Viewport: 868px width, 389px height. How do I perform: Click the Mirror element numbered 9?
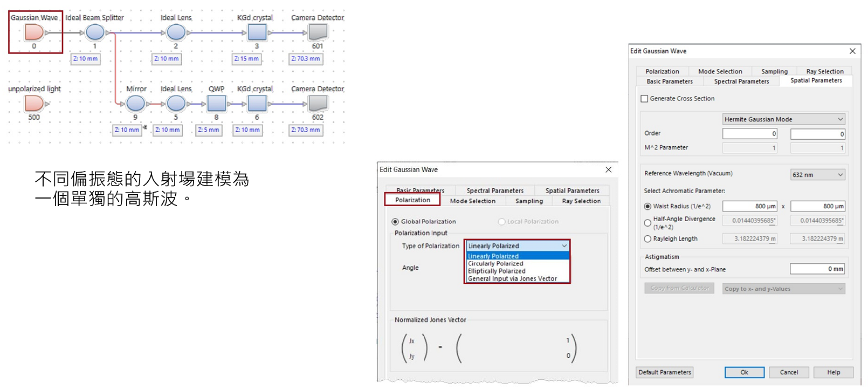click(x=135, y=103)
